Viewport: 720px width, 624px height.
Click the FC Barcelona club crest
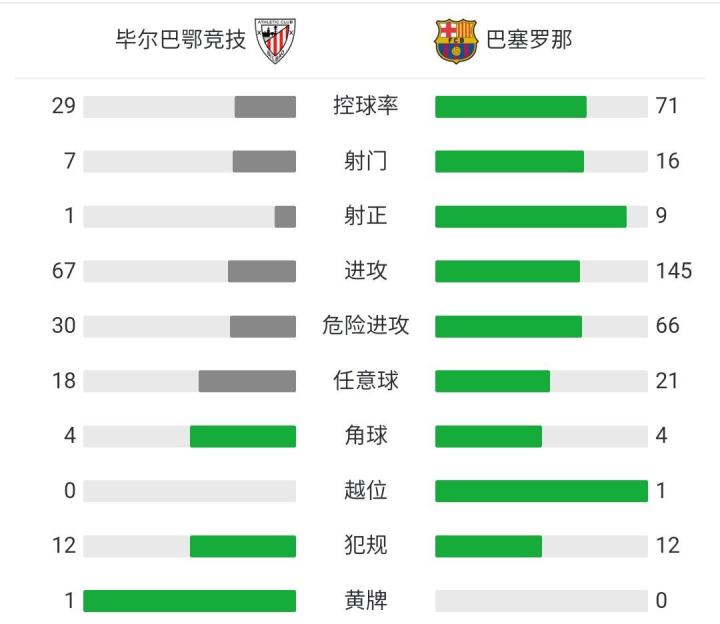455,41
